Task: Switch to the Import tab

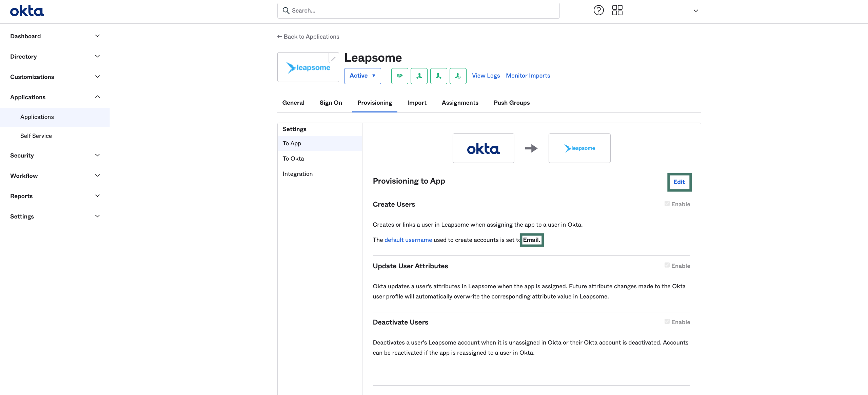Action: (x=417, y=103)
